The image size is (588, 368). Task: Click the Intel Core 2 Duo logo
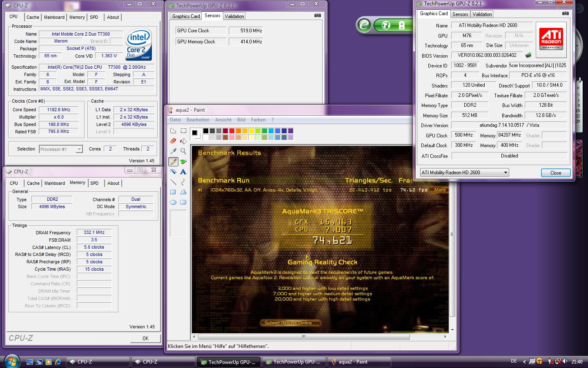click(x=139, y=45)
